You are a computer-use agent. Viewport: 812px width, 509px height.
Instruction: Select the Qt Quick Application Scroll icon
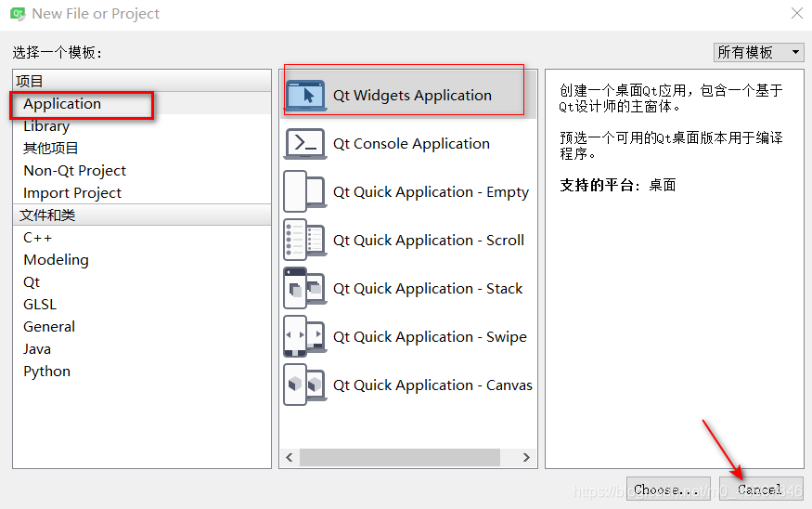pyautogui.click(x=305, y=240)
